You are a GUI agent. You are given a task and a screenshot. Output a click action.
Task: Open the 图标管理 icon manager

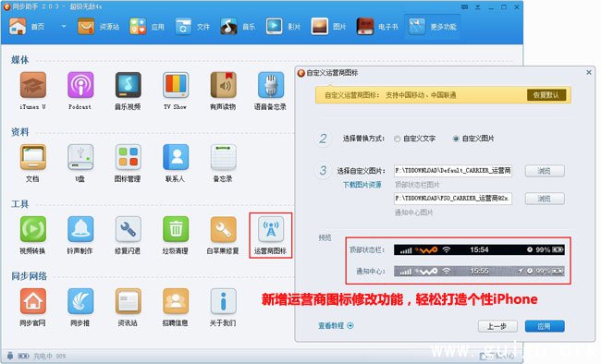128,157
